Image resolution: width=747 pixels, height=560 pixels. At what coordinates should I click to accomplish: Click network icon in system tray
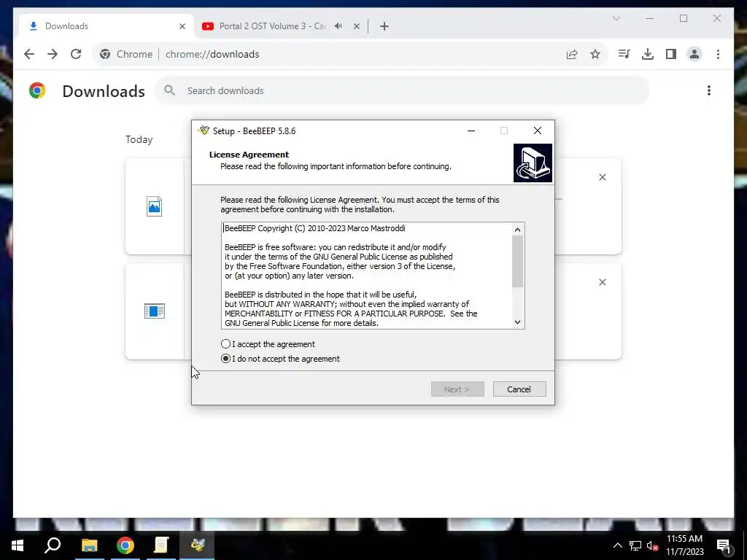coord(635,545)
